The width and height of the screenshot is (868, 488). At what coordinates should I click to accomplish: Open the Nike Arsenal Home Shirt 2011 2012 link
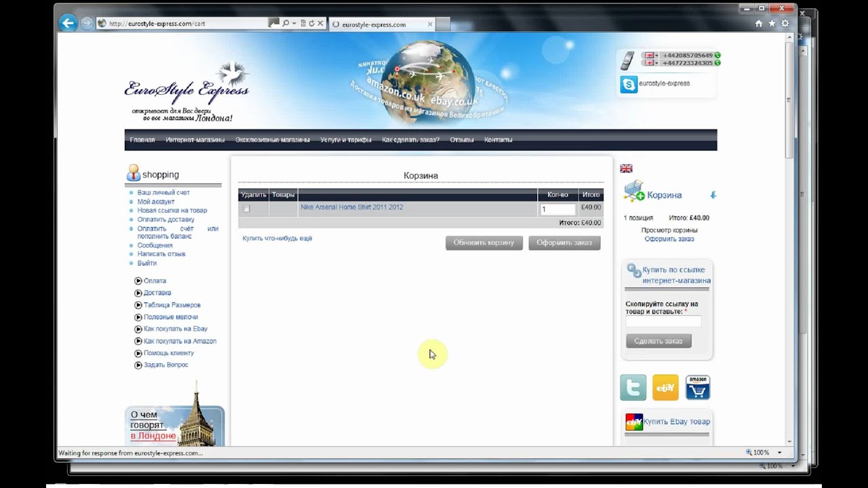[352, 207]
